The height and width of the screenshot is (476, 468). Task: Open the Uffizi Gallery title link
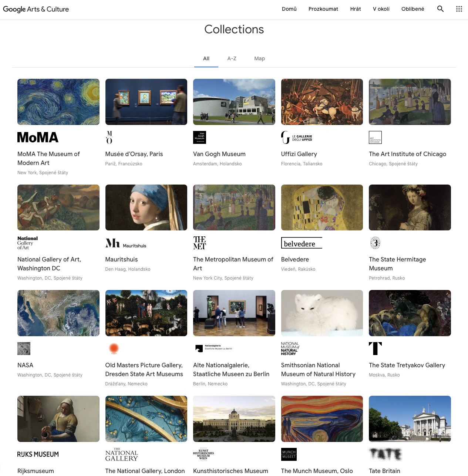(299, 154)
